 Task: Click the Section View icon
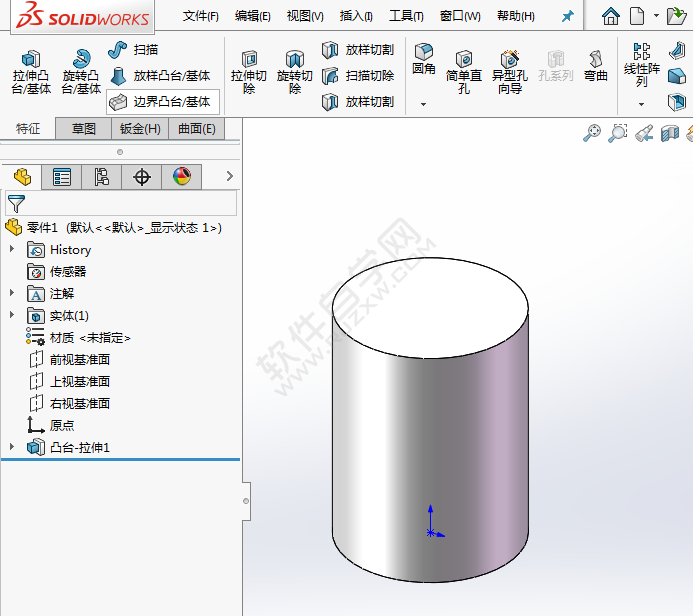670,133
